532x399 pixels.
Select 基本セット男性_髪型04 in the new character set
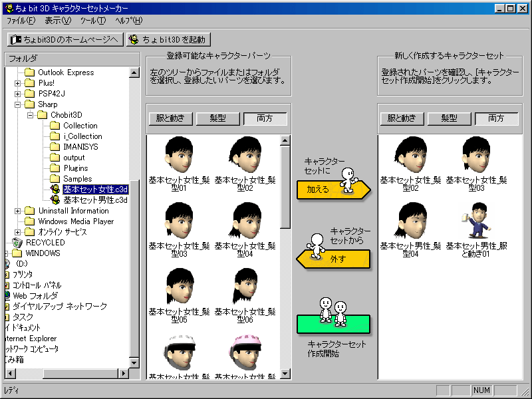click(x=410, y=230)
